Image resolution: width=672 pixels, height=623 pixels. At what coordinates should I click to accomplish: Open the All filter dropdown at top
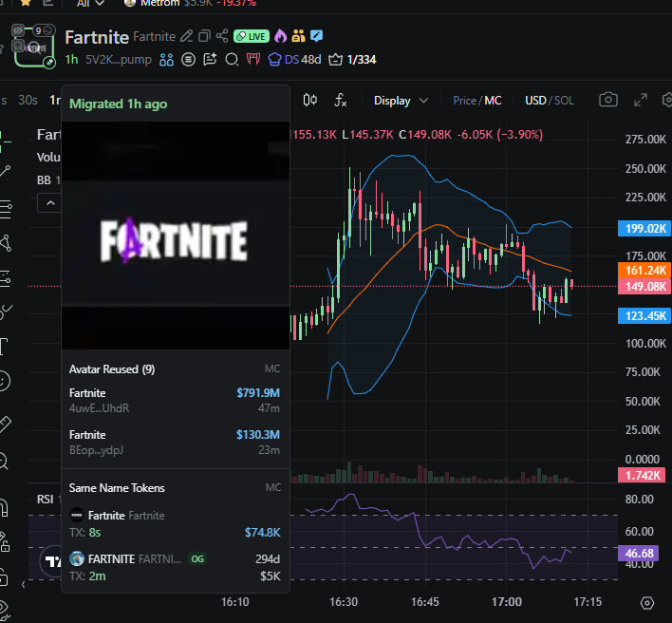coord(90,4)
